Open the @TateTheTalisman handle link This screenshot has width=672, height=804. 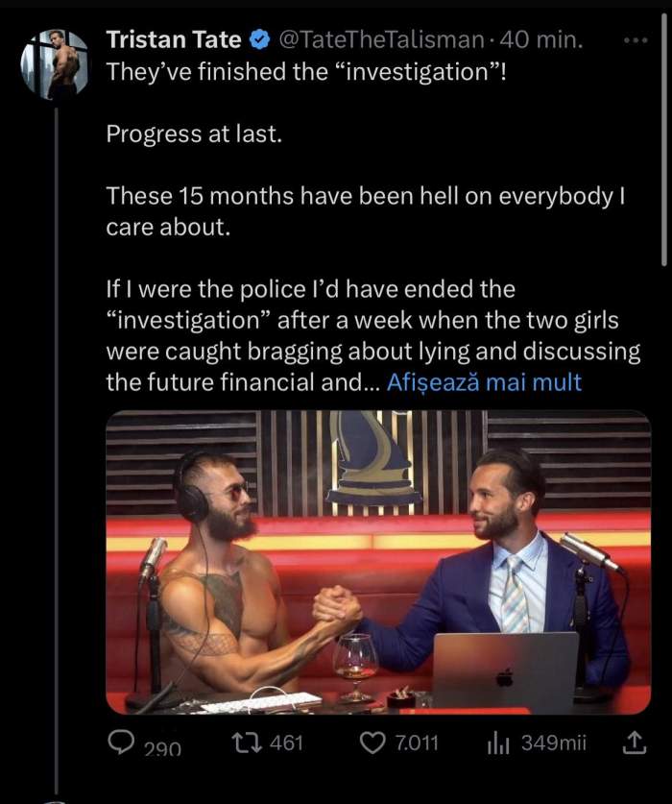[381, 39]
